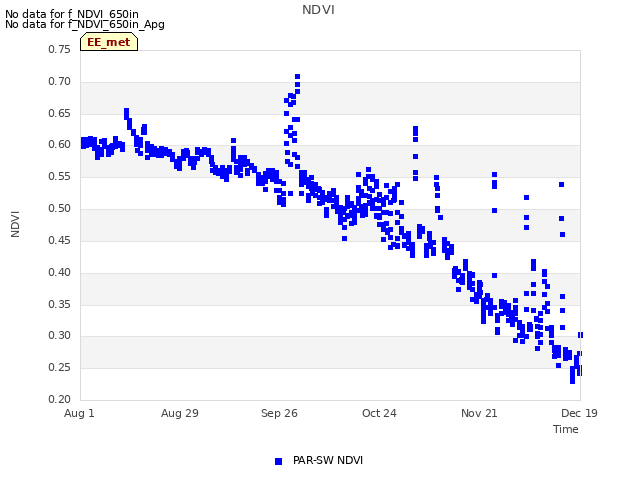Click the blue PAR-SW NDVI legend marker
The image size is (640, 480).
278,461
